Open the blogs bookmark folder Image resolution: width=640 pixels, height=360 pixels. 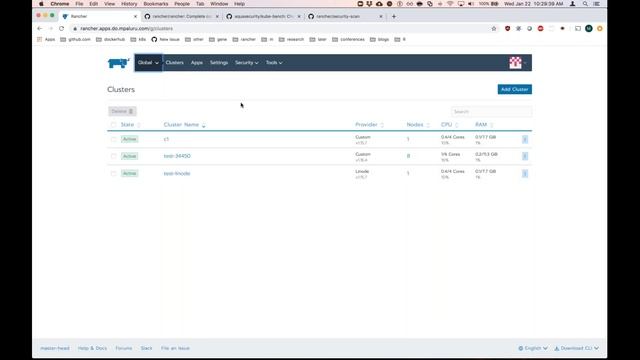click(x=380, y=40)
